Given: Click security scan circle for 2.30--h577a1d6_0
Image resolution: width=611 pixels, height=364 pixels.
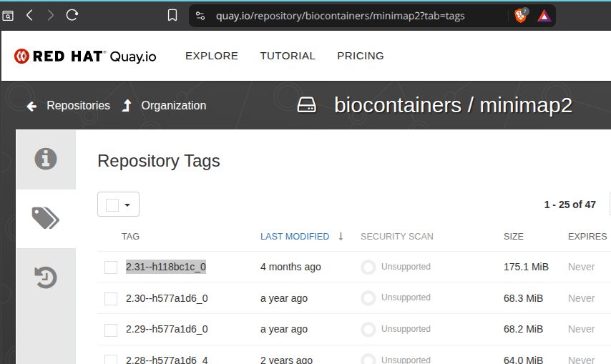Looking at the screenshot, I should tap(368, 298).
